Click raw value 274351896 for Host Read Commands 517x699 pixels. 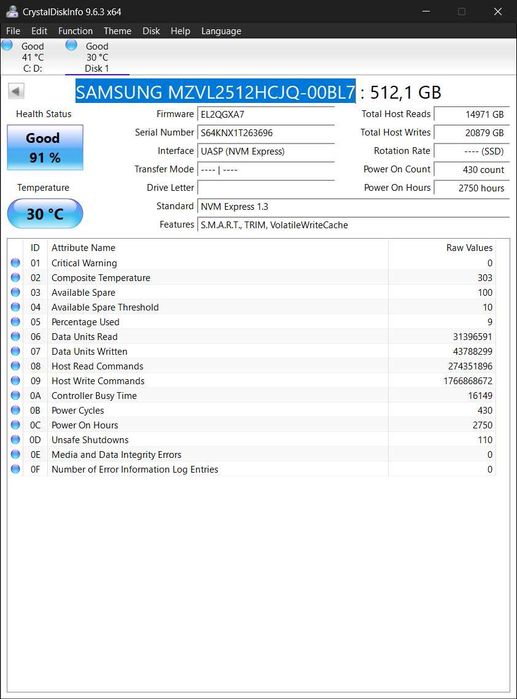pyautogui.click(x=470, y=366)
